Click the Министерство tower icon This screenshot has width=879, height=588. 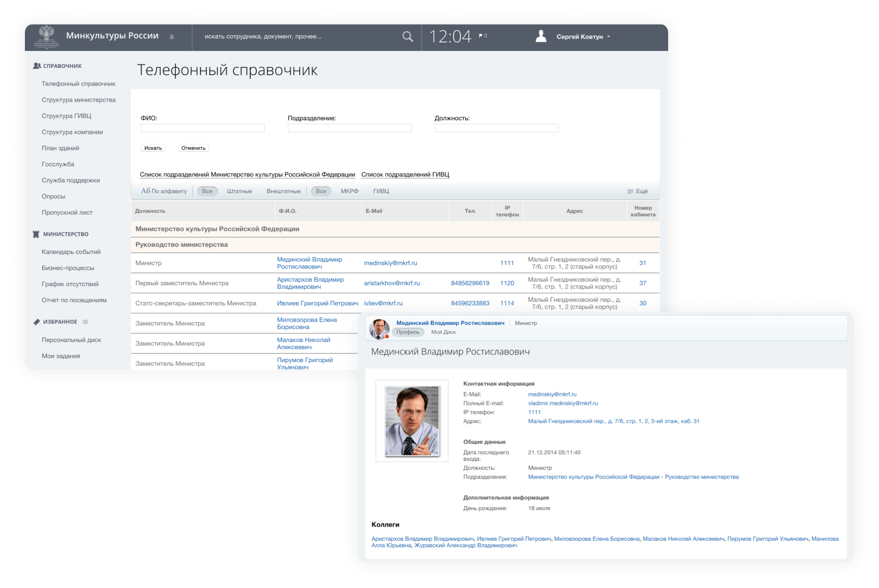(x=36, y=234)
